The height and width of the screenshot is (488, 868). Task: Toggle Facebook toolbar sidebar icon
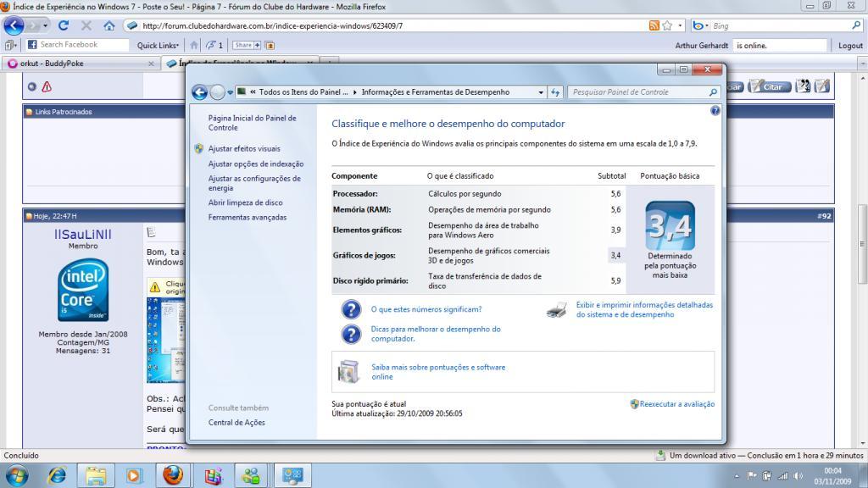pyautogui.click(x=10, y=46)
